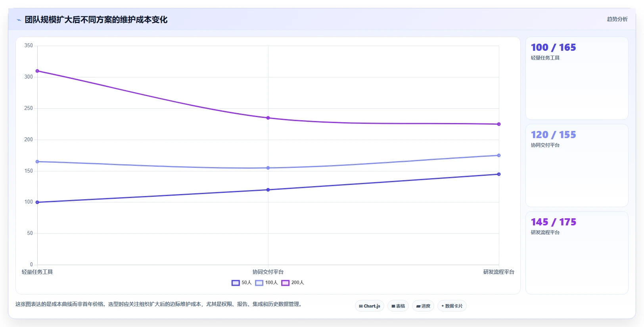Click the 145 / 175 card value
The width and height of the screenshot is (644, 327).
[x=553, y=222]
